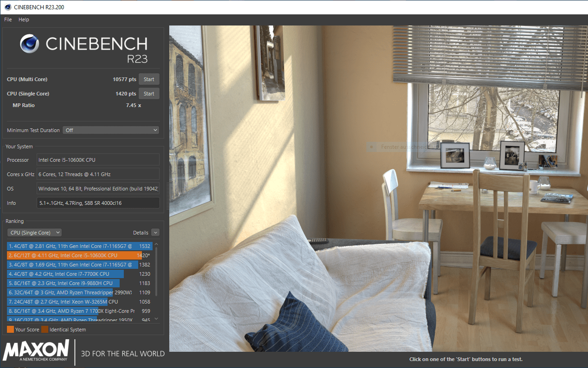Select the AMD Ryzen 7 1700X ranking row

[x=79, y=311]
